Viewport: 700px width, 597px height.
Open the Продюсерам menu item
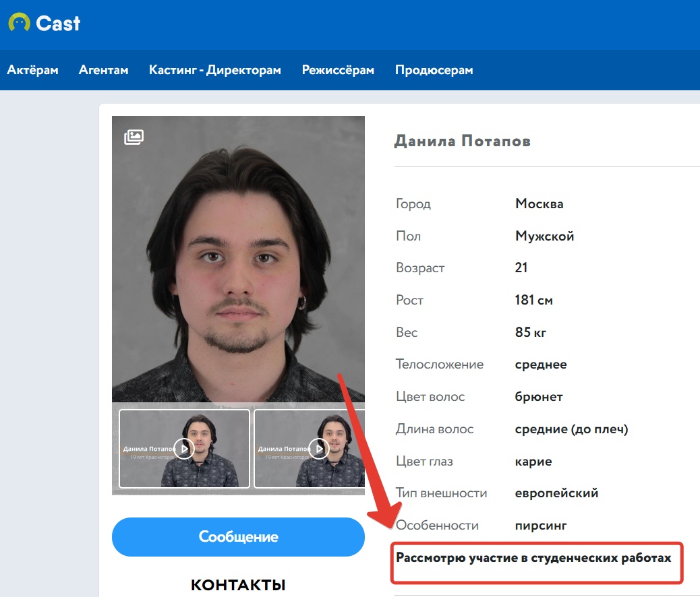434,70
